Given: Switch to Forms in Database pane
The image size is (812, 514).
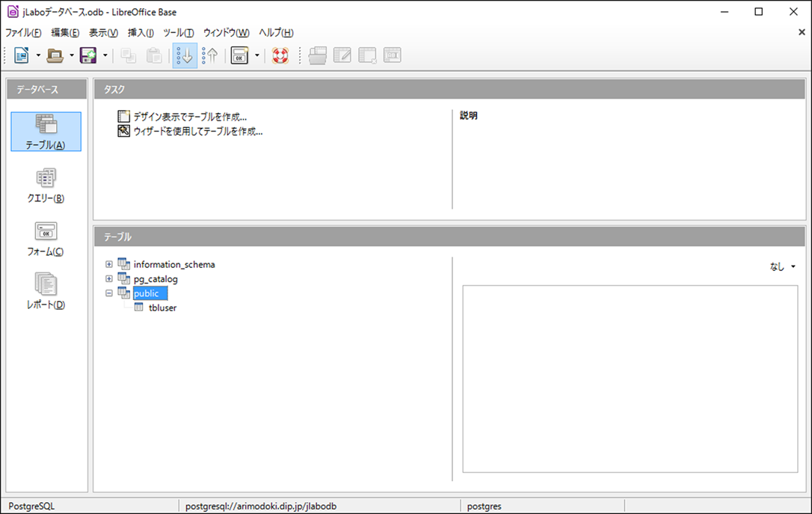Looking at the screenshot, I should (x=46, y=239).
